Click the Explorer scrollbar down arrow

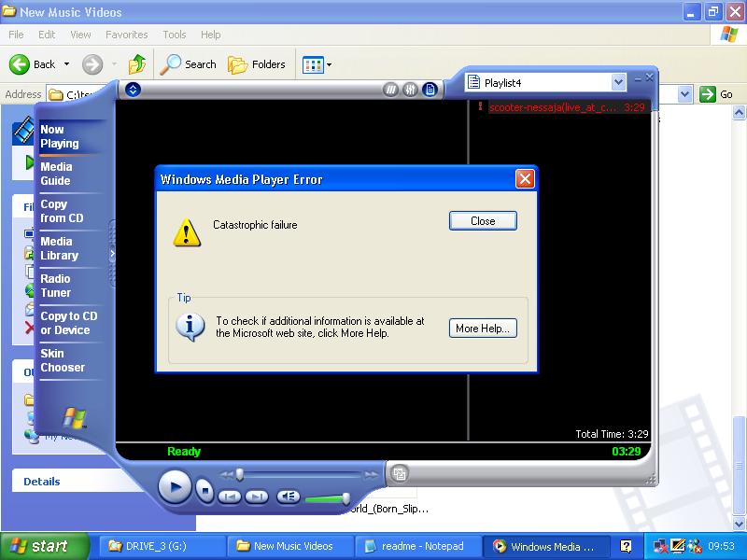click(739, 524)
